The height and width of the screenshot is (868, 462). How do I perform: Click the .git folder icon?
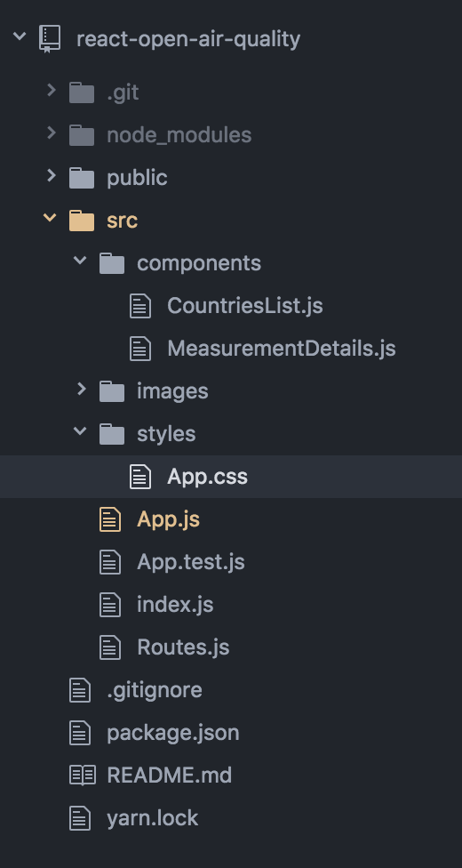(82, 92)
